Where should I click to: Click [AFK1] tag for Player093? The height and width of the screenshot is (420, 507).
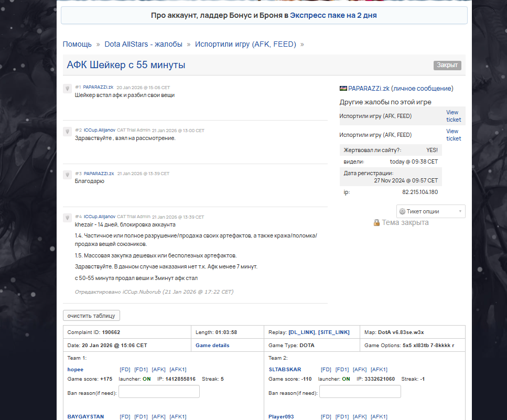click(x=379, y=417)
